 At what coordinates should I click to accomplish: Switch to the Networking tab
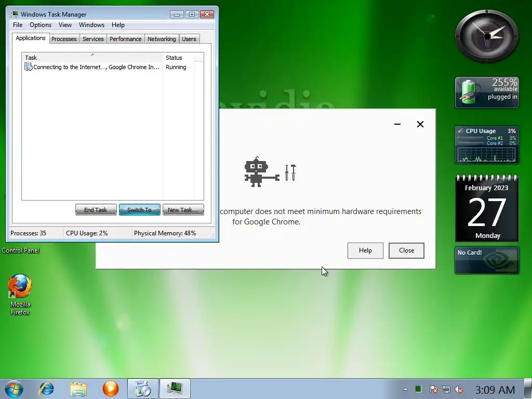(162, 39)
